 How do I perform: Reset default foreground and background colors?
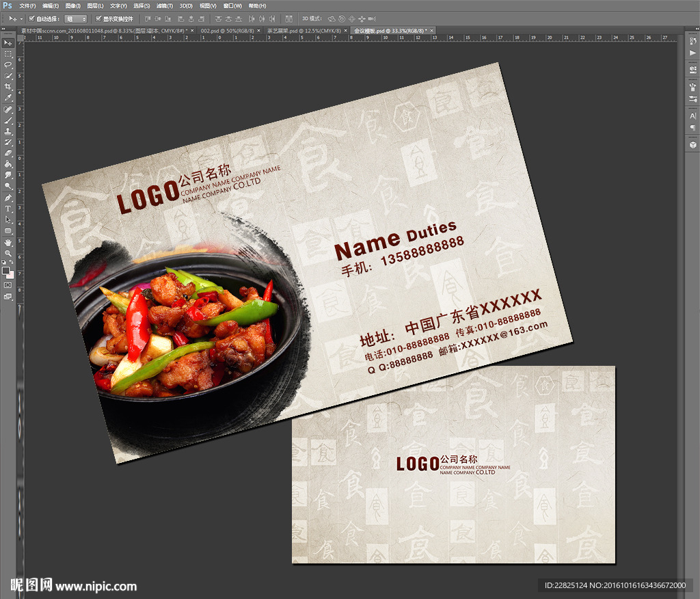pos(4,262)
